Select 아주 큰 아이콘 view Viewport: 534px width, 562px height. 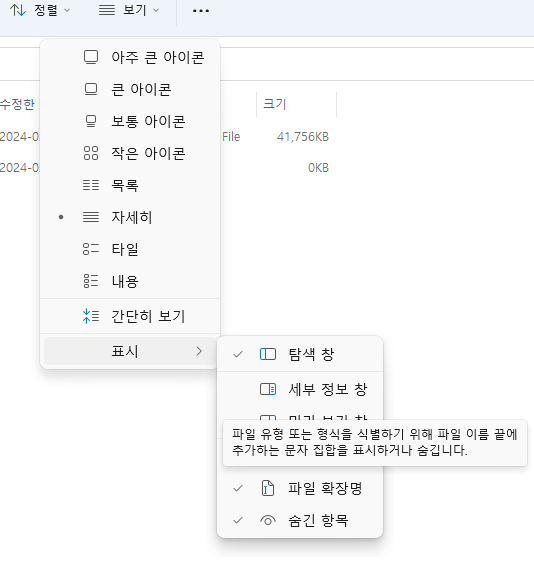130,57
